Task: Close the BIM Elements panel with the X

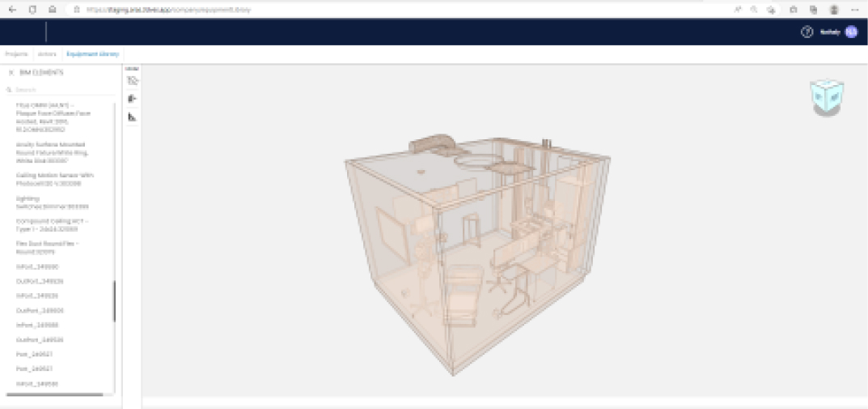Action: tap(11, 72)
